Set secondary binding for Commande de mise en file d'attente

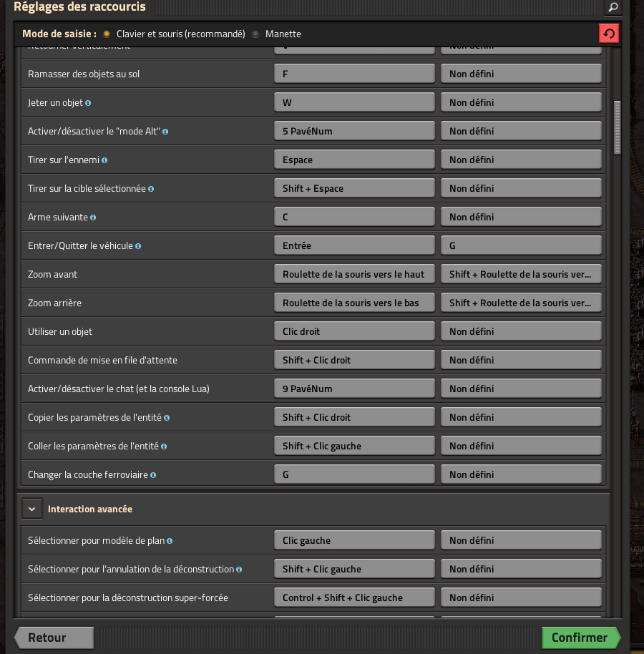pyautogui.click(x=521, y=360)
